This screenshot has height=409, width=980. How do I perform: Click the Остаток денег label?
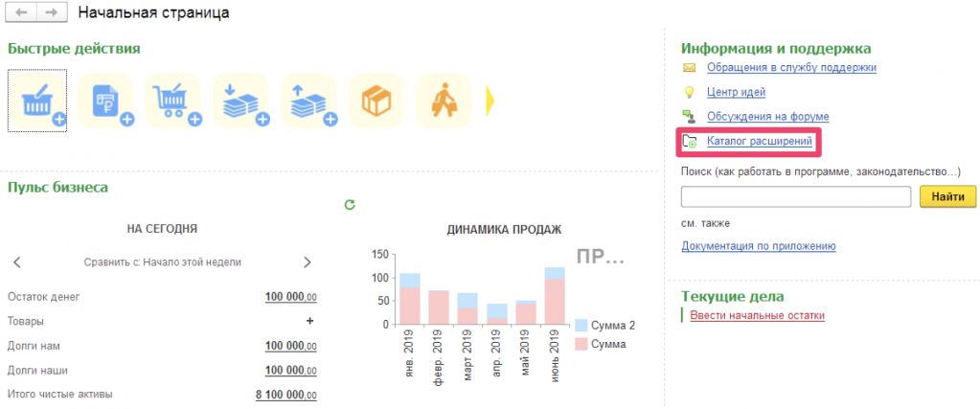coord(44,296)
